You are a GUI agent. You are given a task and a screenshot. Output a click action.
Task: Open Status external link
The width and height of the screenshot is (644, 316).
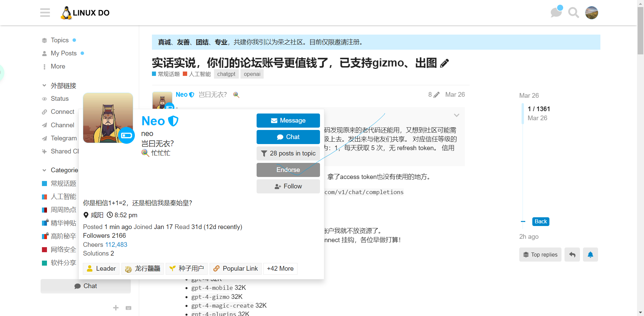59,99
